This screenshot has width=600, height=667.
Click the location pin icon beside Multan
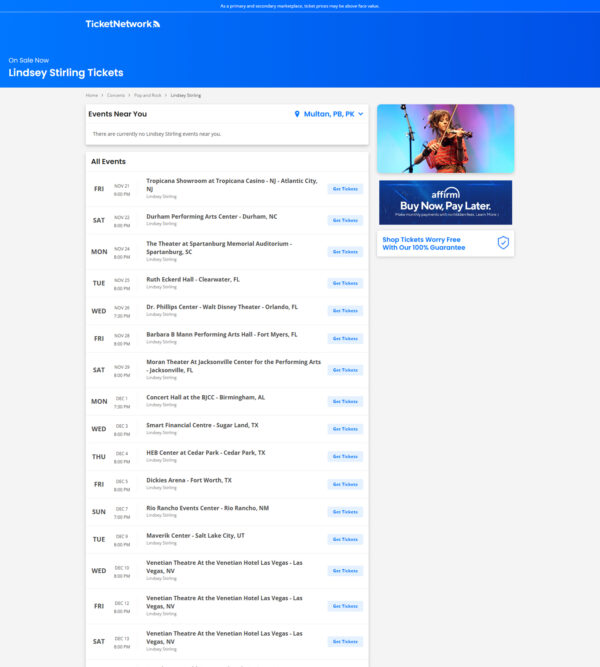pos(297,114)
